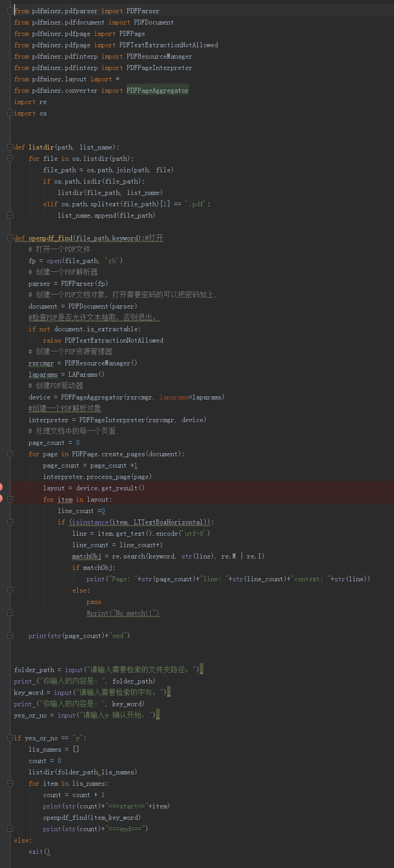This screenshot has width=394, height=868.
Task: Click the PDFResourceManager() call after rsrcmgr
Action: point(101,363)
